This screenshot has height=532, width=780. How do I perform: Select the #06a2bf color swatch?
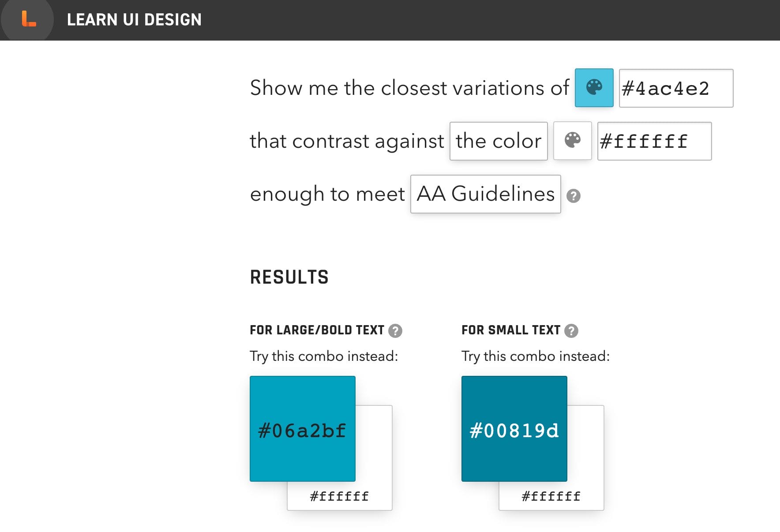302,428
